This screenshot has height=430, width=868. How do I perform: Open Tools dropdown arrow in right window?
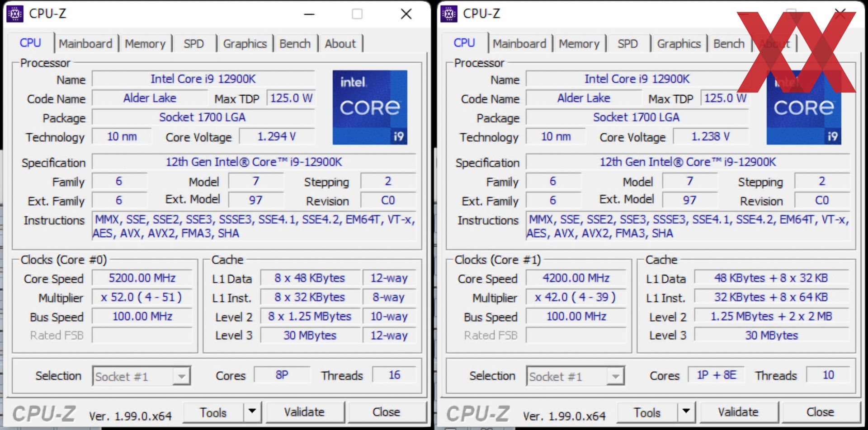686,411
